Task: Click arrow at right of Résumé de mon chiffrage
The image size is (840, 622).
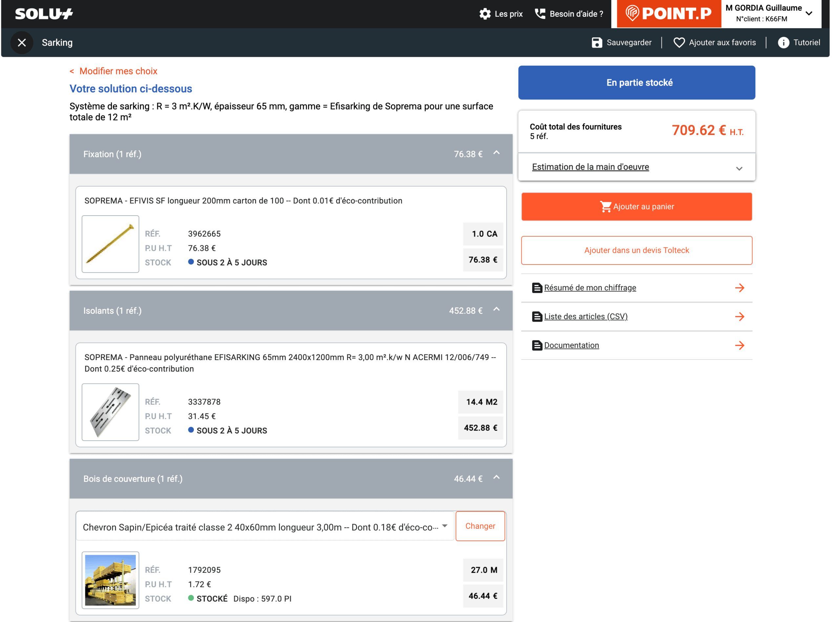Action: pos(740,288)
